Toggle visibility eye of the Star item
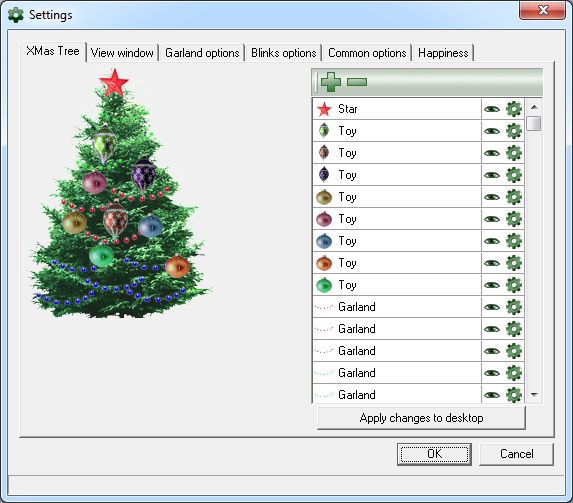Viewport: 573px width, 503px height. pyautogui.click(x=492, y=109)
